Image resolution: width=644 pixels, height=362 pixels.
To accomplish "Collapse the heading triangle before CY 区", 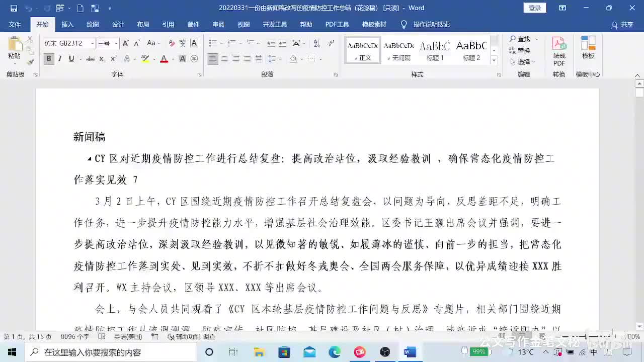I will (x=89, y=159).
